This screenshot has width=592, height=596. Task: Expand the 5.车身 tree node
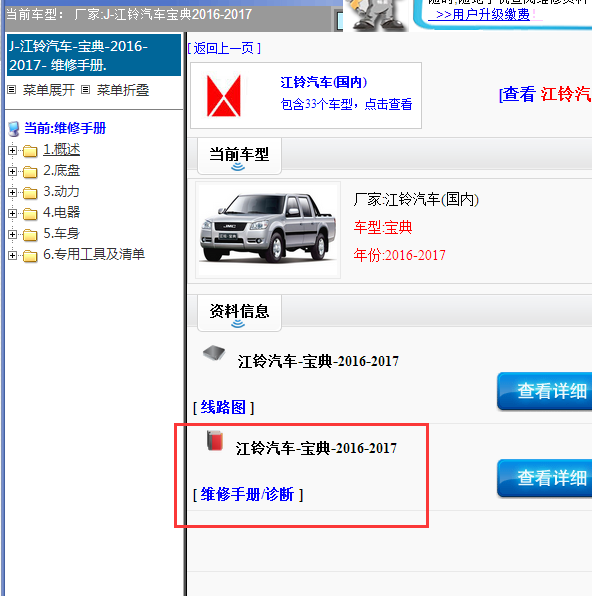[x=12, y=234]
